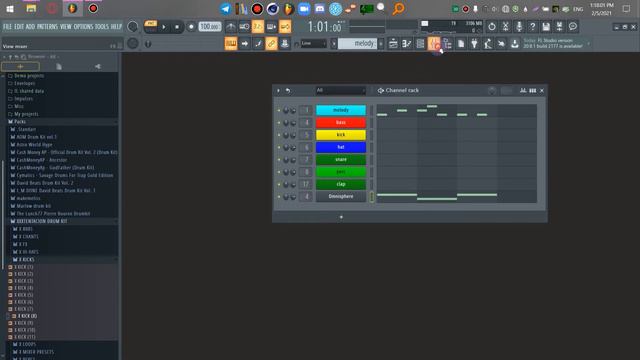Click the cut/scissors toolbar icon

point(505,27)
